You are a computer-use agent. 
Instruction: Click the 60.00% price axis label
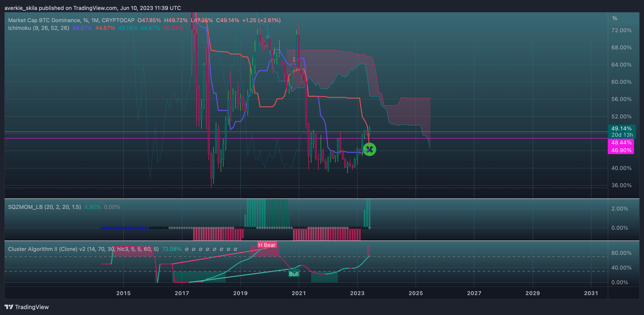(622, 82)
